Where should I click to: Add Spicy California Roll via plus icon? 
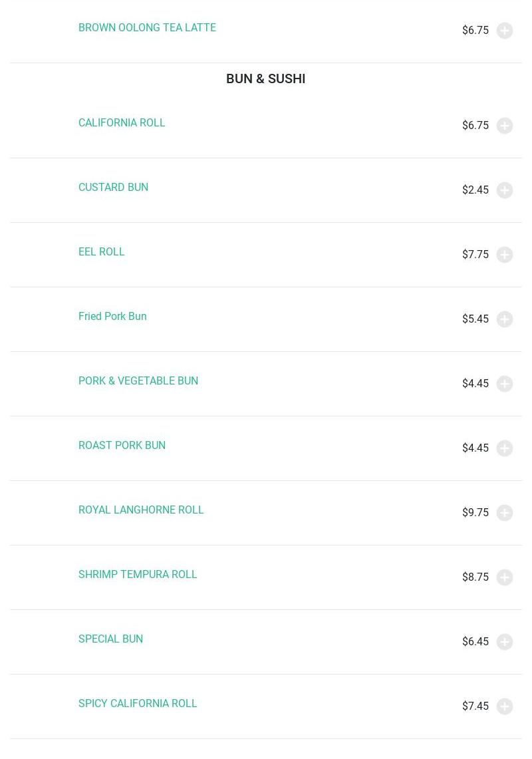505,706
